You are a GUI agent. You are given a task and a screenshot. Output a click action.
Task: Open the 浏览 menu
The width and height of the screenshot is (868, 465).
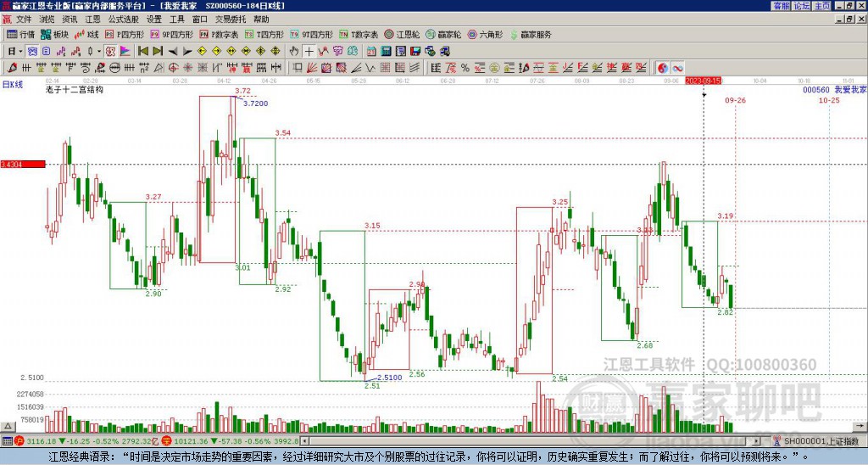47,20
